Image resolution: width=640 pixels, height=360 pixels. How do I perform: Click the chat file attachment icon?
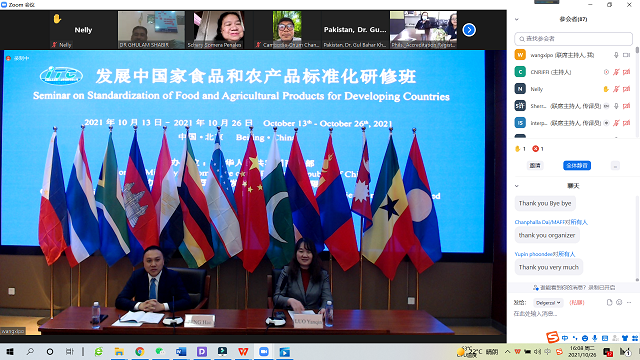click(609, 302)
